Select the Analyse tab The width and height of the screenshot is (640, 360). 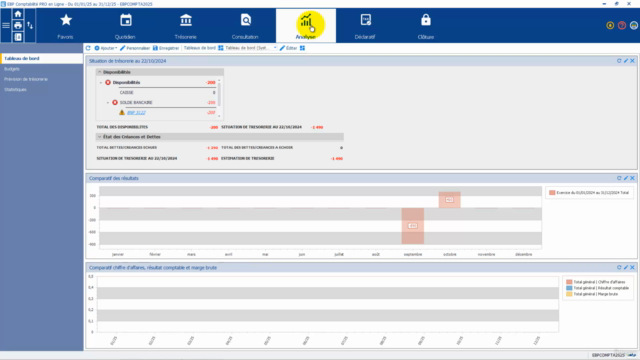(x=306, y=26)
